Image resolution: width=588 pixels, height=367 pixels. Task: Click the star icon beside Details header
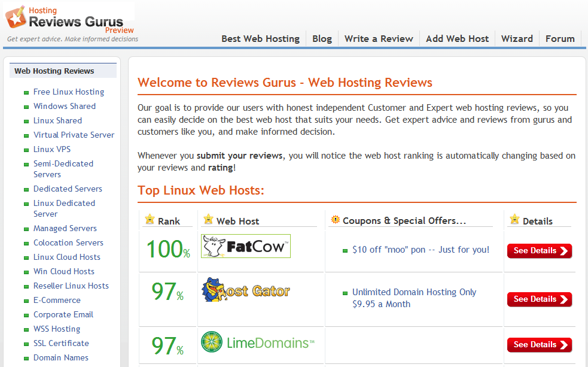pyautogui.click(x=514, y=220)
